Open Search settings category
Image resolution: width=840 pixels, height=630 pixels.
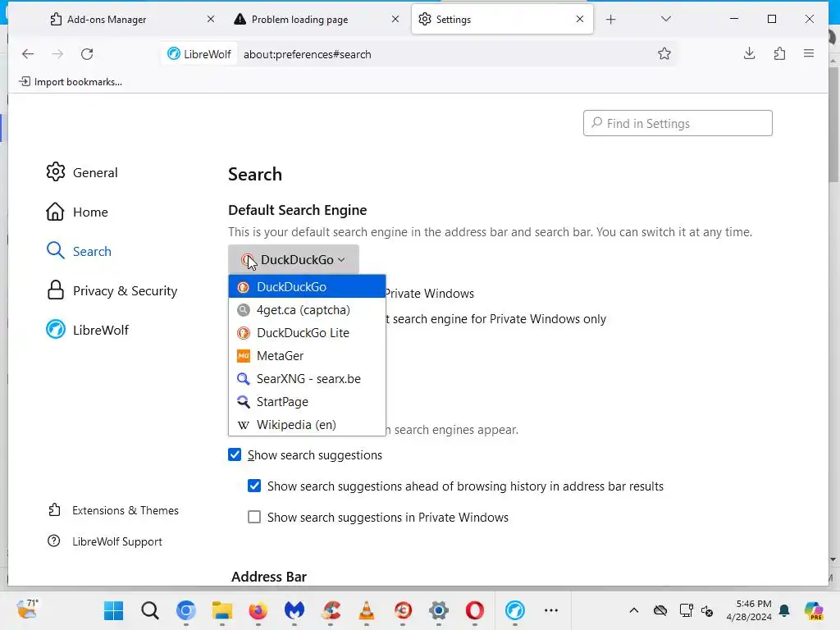click(79, 251)
